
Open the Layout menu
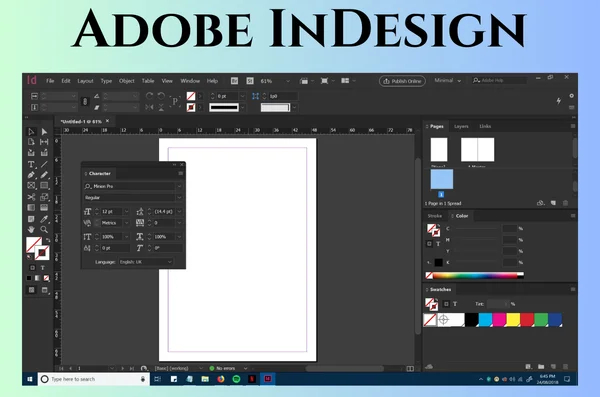(85, 81)
